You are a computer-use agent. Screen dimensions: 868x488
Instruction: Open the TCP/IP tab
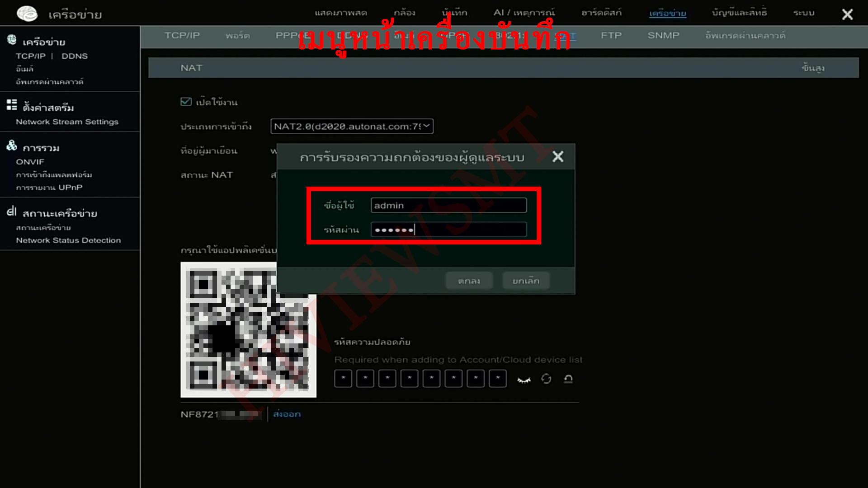[182, 35]
